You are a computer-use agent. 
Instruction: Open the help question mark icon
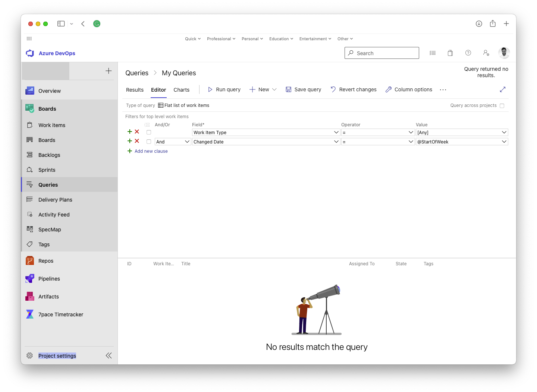pyautogui.click(x=468, y=53)
